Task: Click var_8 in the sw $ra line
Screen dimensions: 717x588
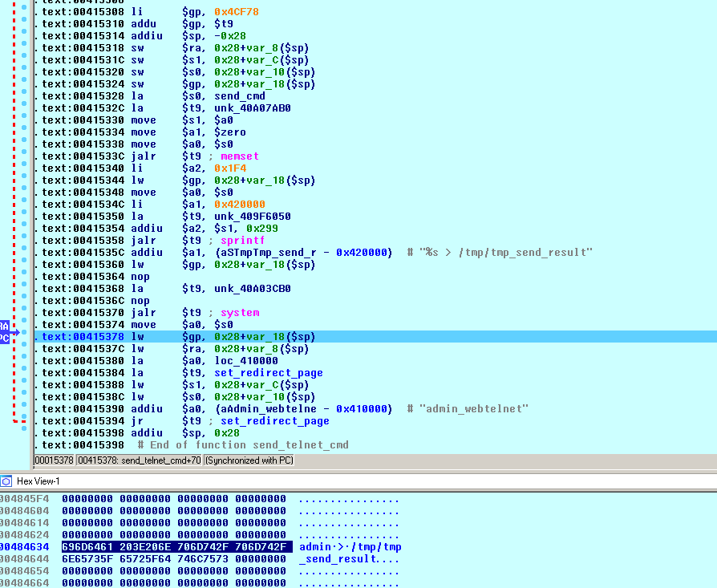Action: click(262, 48)
